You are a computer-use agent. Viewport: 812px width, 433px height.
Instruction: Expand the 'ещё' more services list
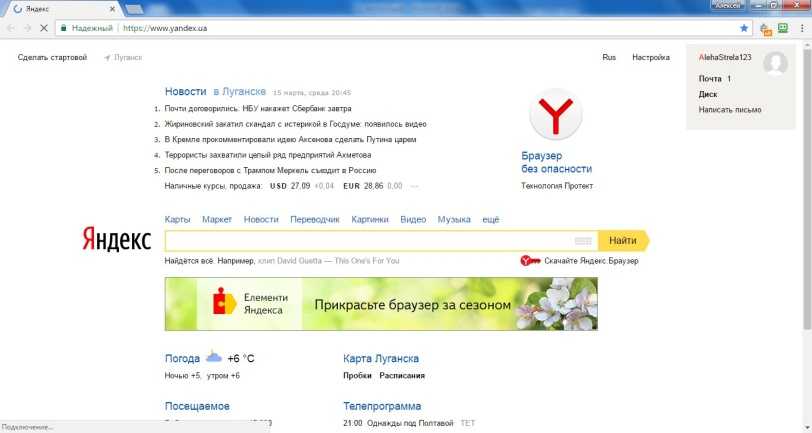490,219
